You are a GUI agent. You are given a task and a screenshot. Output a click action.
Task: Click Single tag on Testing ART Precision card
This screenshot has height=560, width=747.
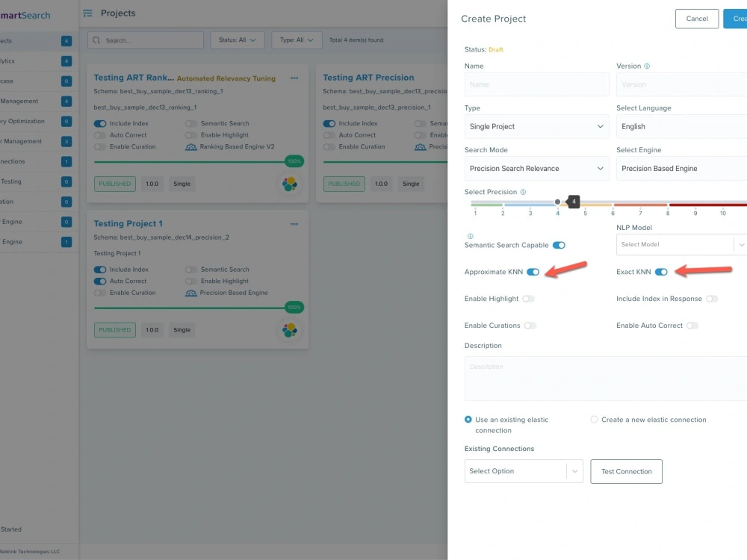(x=411, y=184)
